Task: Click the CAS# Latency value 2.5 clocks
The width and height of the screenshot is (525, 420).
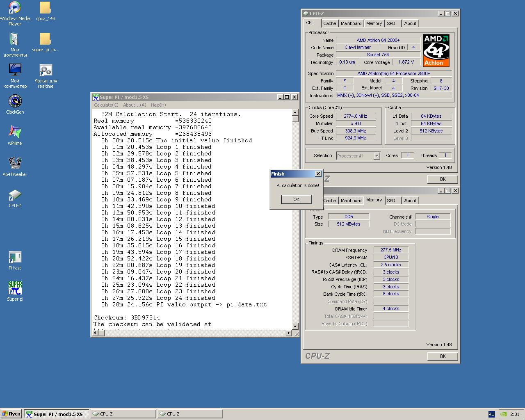Action: (391, 265)
